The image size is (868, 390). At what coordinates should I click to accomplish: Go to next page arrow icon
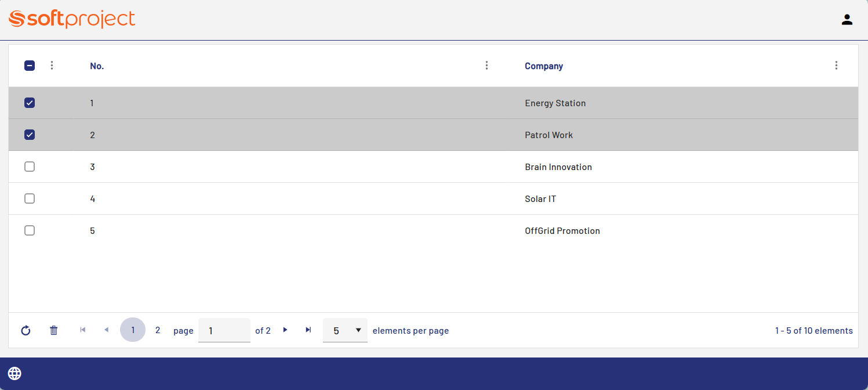[285, 330]
